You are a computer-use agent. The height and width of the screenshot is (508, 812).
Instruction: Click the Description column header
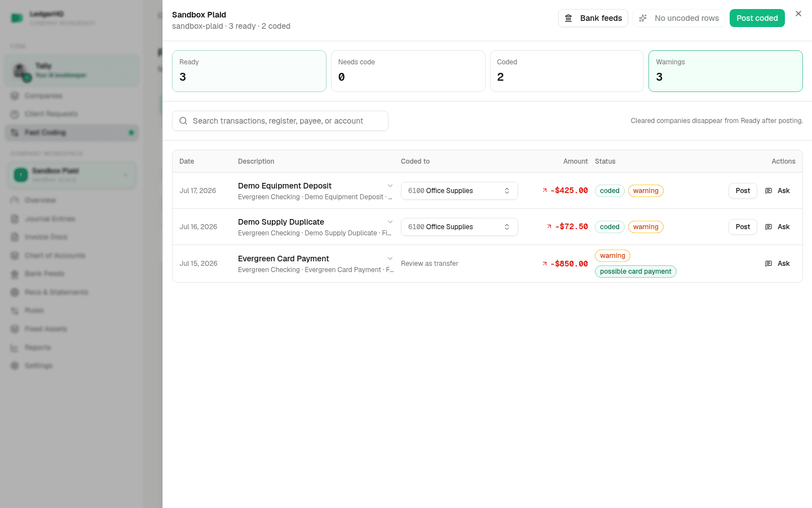(x=256, y=161)
